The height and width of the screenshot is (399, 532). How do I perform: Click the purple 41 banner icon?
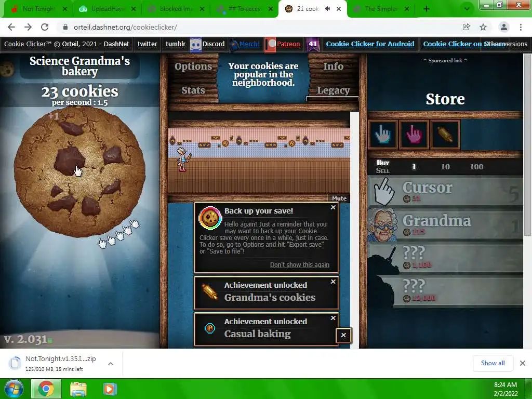(x=313, y=45)
